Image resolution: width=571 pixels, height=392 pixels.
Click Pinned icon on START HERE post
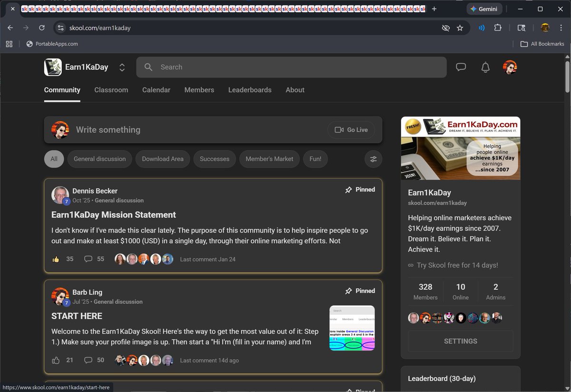[349, 291]
